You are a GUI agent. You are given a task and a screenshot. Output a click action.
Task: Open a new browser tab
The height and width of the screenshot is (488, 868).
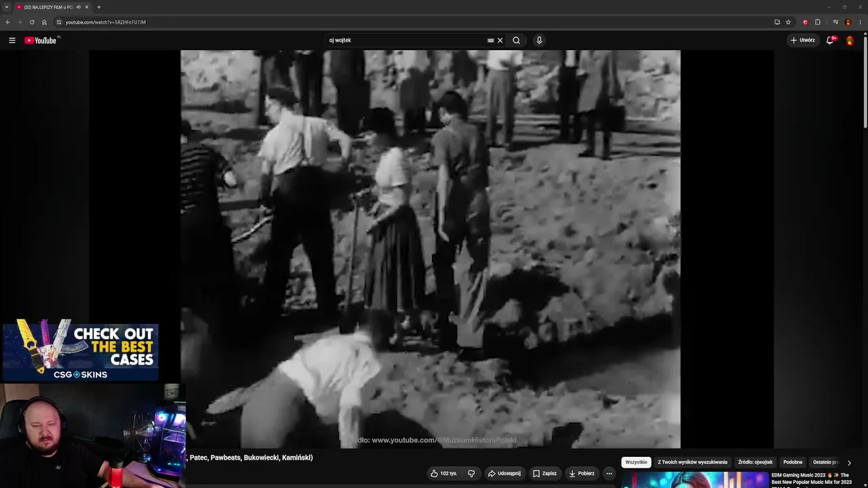(98, 7)
